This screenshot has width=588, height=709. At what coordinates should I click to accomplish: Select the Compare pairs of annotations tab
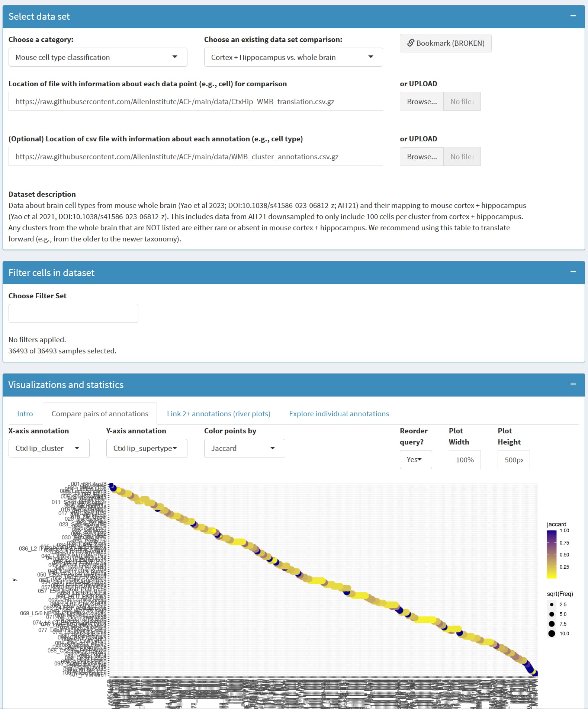coord(100,414)
